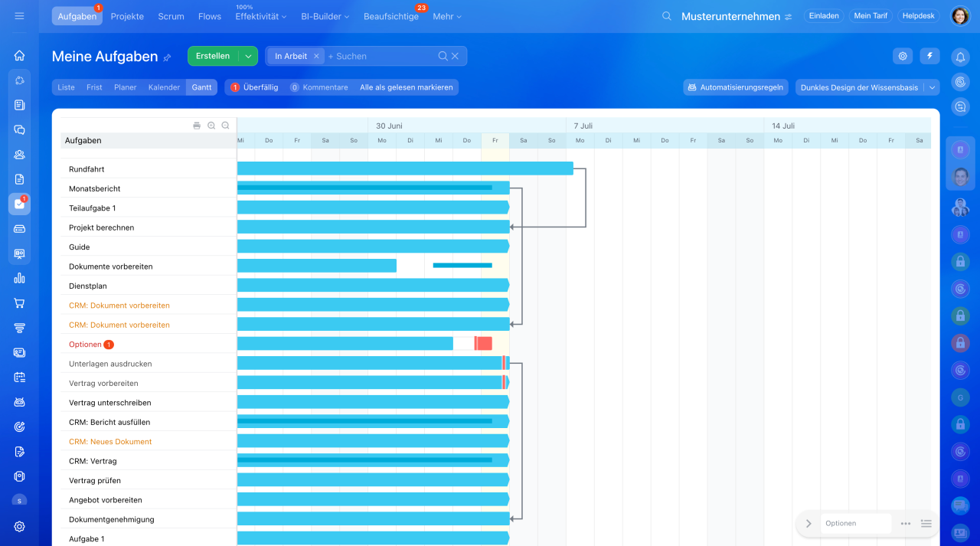Zoom out the Gantt chart

pos(225,126)
